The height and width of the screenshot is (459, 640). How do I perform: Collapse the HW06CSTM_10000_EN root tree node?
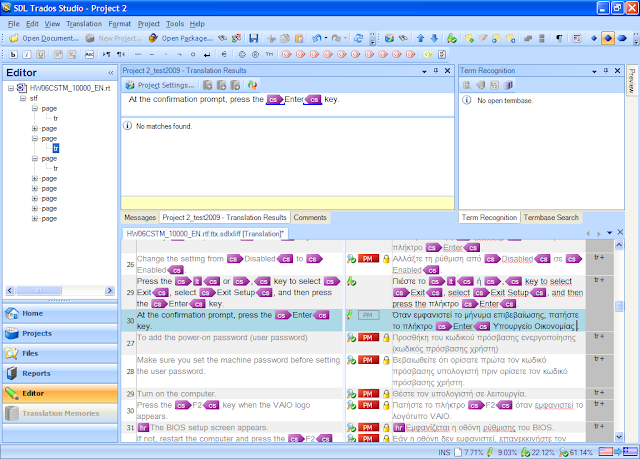tap(11, 88)
